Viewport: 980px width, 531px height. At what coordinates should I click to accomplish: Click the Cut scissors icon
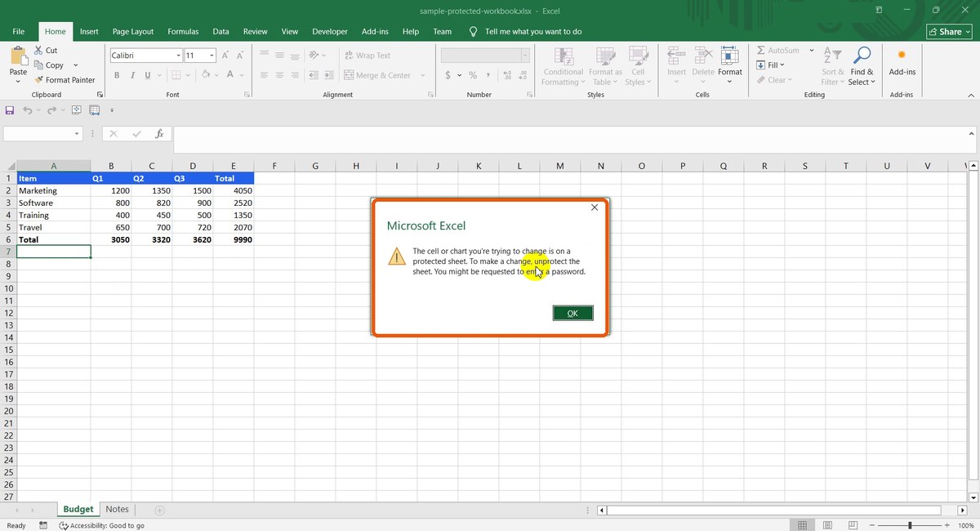(38, 51)
